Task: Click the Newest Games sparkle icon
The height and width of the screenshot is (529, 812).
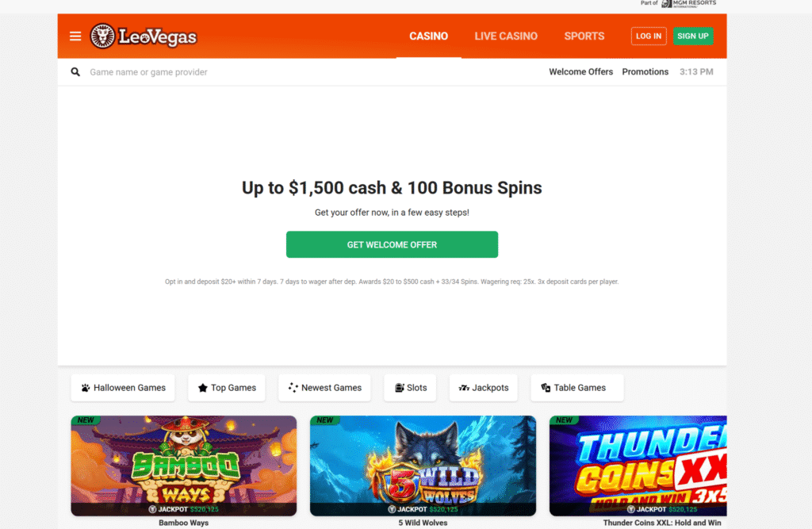Action: coord(293,388)
